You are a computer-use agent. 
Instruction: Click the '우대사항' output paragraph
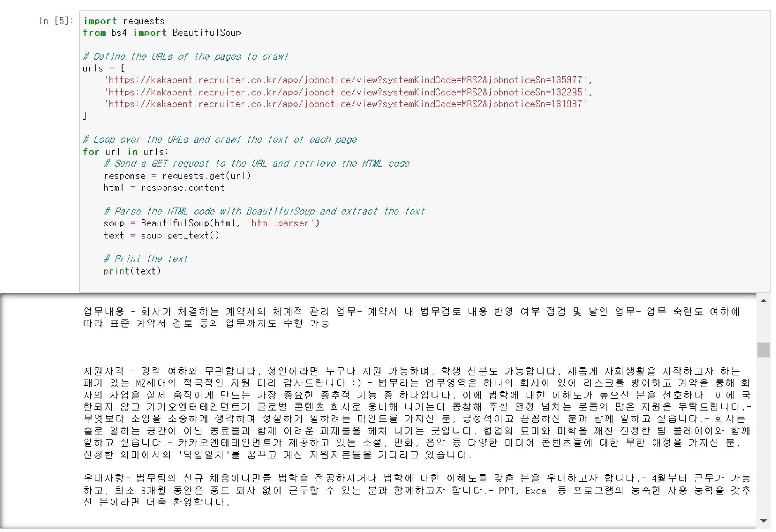tap(417, 491)
